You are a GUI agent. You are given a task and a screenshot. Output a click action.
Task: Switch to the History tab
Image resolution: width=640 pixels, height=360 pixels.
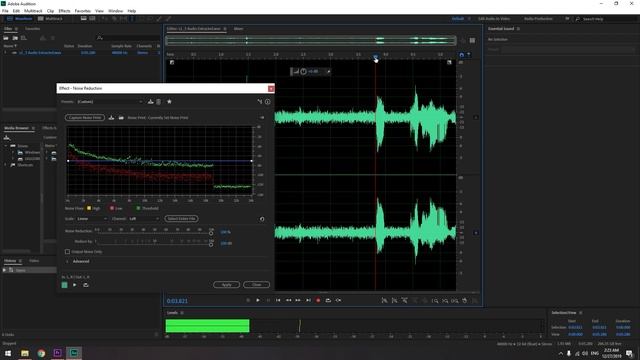point(10,260)
